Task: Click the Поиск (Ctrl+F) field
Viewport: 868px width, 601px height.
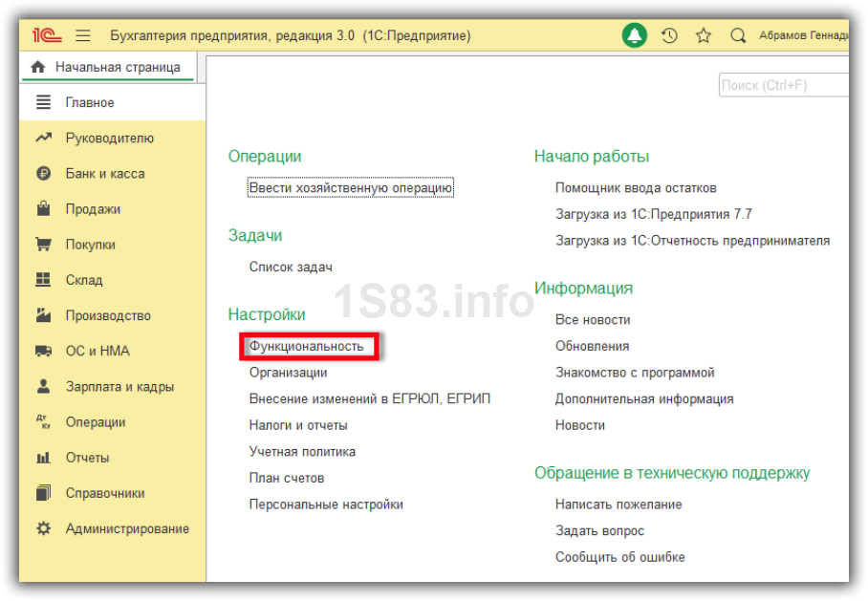Action: tap(783, 85)
